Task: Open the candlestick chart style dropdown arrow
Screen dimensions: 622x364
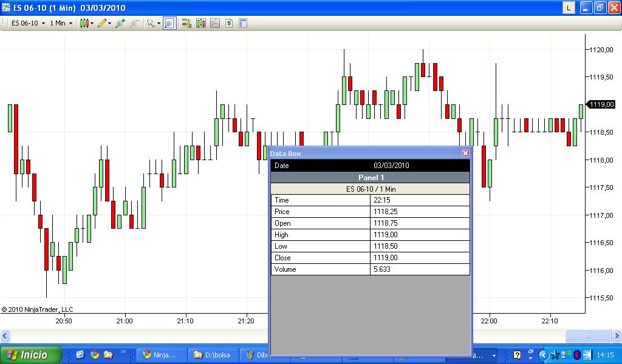Action: (92, 24)
